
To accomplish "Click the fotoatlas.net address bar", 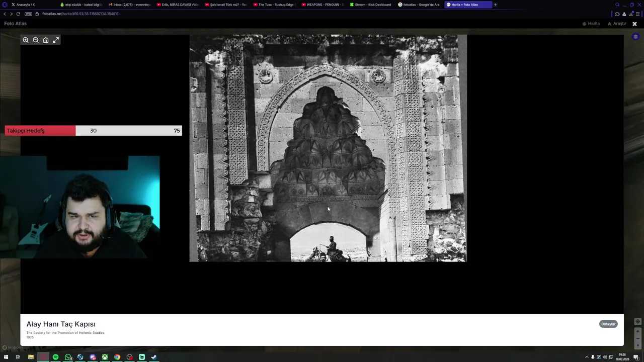I will [x=80, y=14].
